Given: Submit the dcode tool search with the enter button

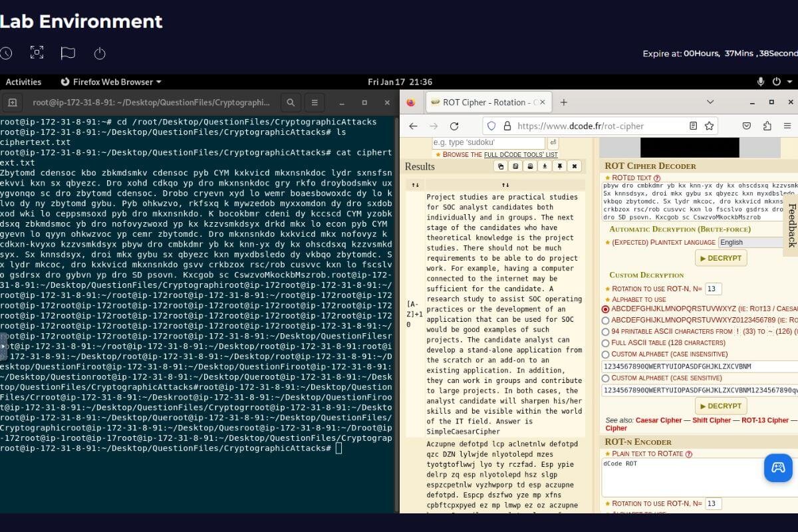Looking at the screenshot, I should click(553, 143).
